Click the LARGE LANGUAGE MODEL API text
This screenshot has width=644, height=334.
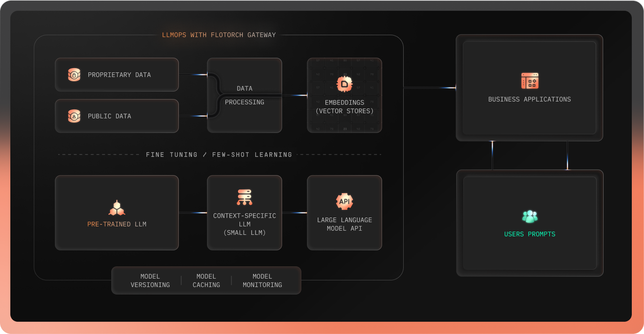(x=345, y=224)
